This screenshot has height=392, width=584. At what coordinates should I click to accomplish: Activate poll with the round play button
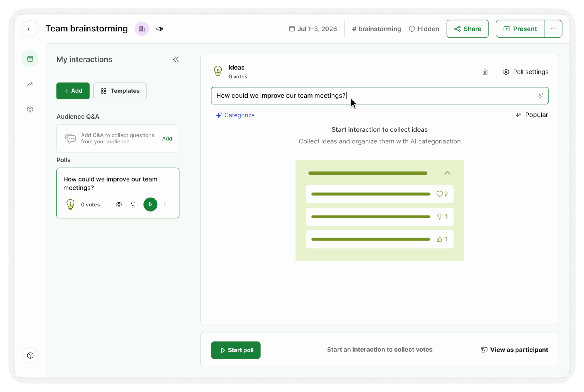151,204
